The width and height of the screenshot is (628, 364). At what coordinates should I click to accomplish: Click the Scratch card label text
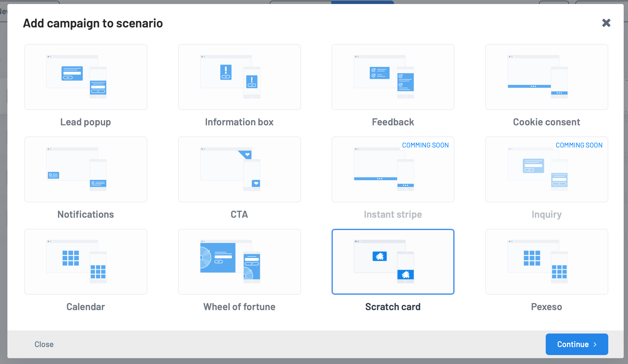coord(393,307)
